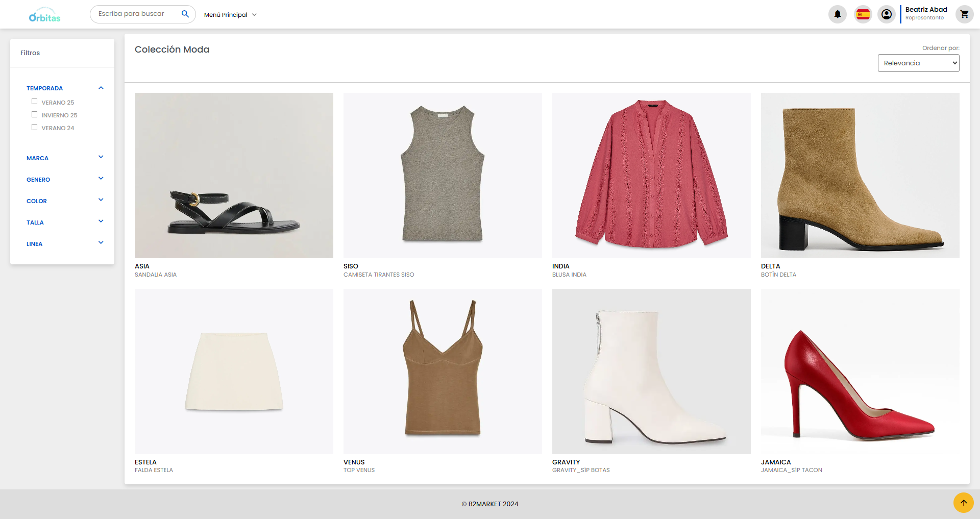Open the Menú Principal menu
The image size is (980, 519).
pyautogui.click(x=230, y=14)
